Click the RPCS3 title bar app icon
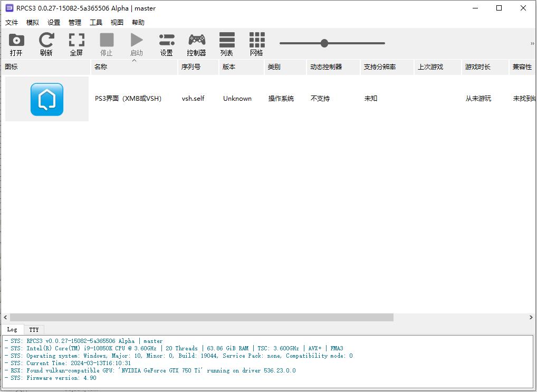537x392 pixels. point(9,8)
